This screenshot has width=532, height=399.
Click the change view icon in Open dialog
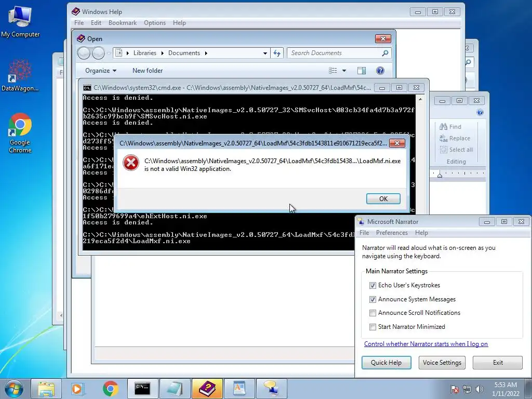(333, 71)
